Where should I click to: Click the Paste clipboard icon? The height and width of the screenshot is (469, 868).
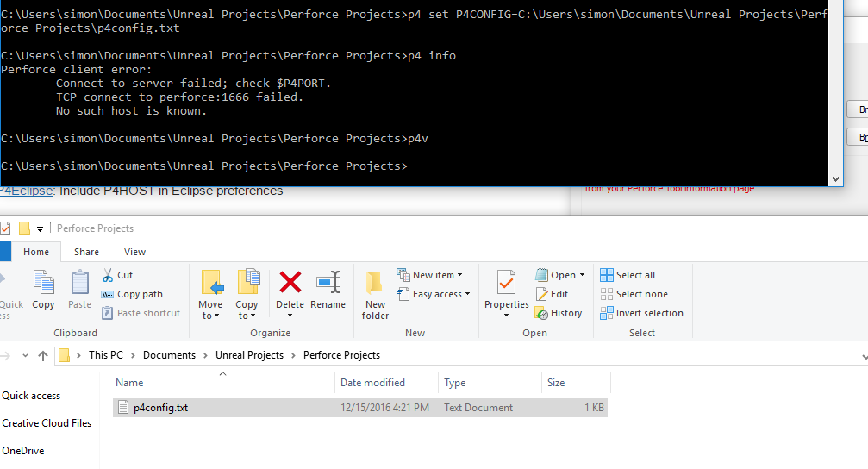coord(79,283)
